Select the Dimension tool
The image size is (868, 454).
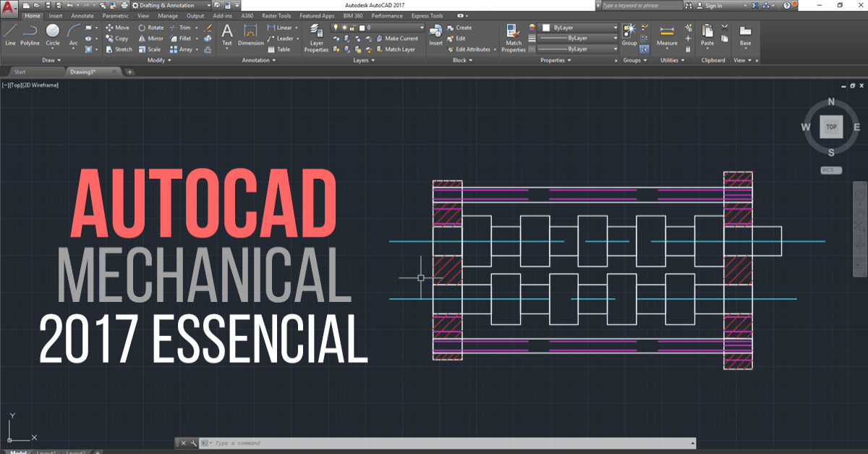251,35
